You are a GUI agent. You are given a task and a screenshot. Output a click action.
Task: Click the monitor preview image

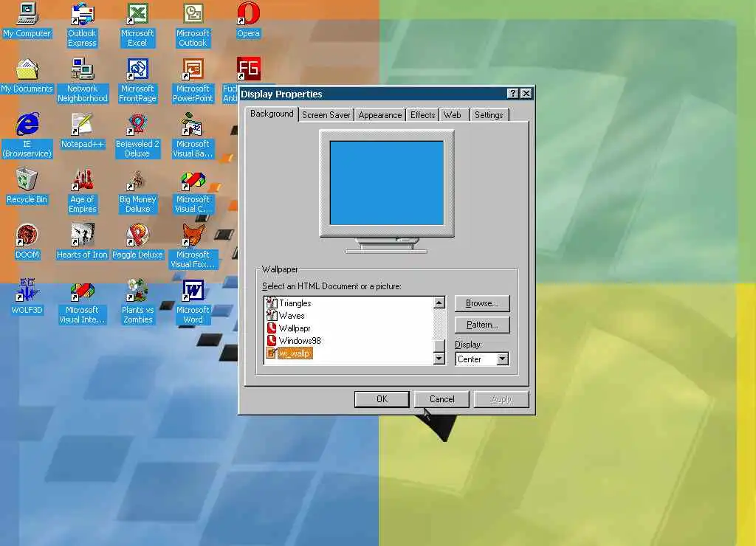click(x=387, y=183)
